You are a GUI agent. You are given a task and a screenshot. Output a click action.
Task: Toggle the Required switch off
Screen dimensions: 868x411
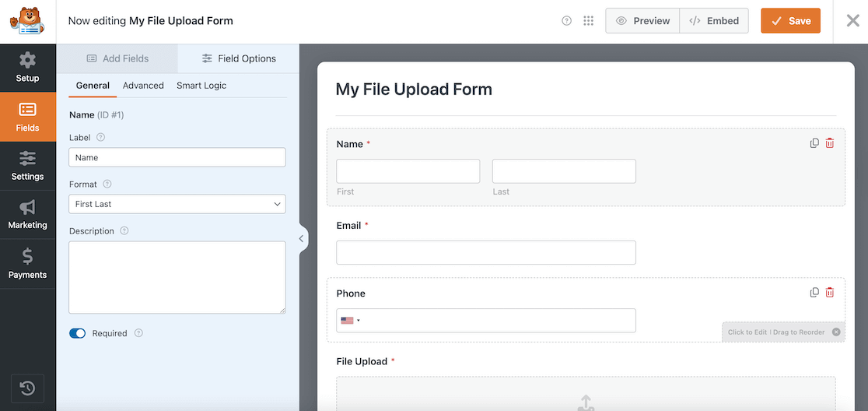coord(78,333)
